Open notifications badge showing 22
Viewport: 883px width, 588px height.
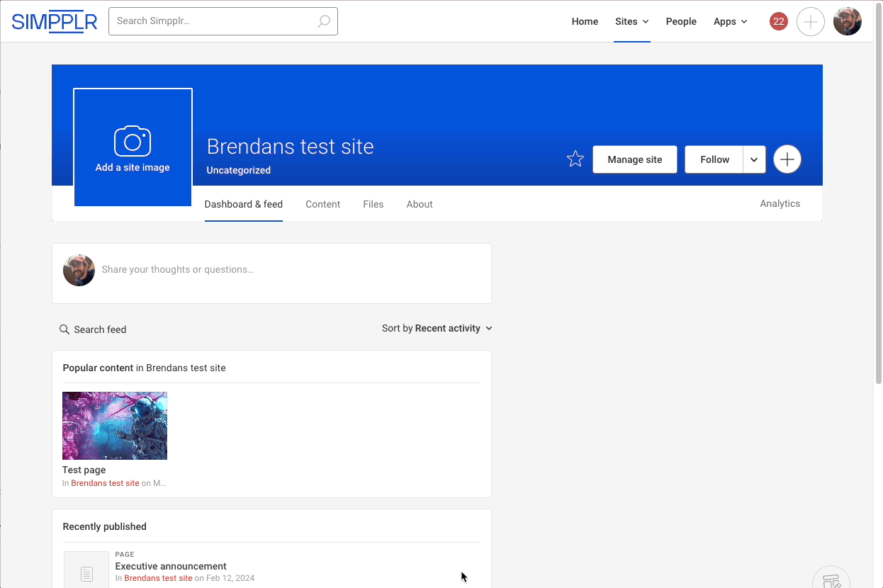778,21
